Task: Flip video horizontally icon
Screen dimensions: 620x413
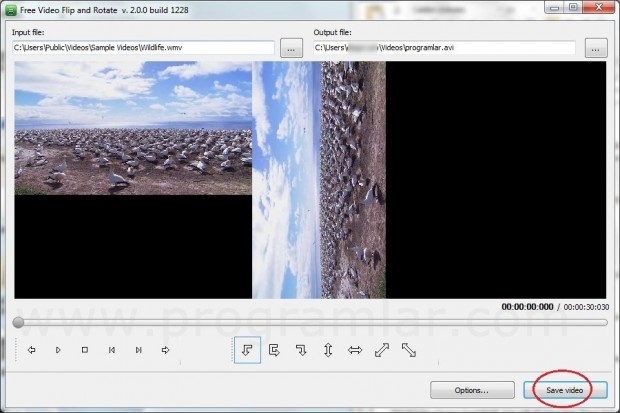Action: (355, 350)
